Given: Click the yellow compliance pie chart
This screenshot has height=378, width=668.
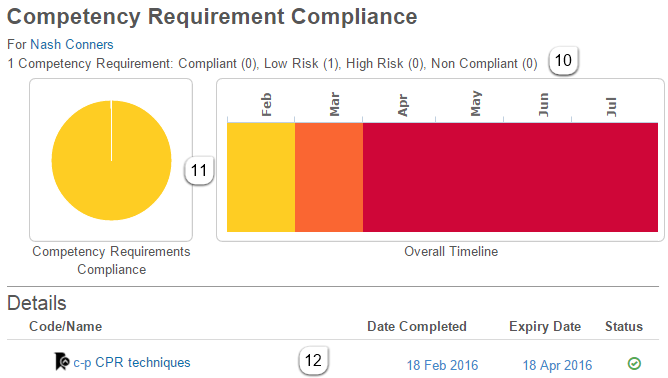Looking at the screenshot, I should 111,160.
